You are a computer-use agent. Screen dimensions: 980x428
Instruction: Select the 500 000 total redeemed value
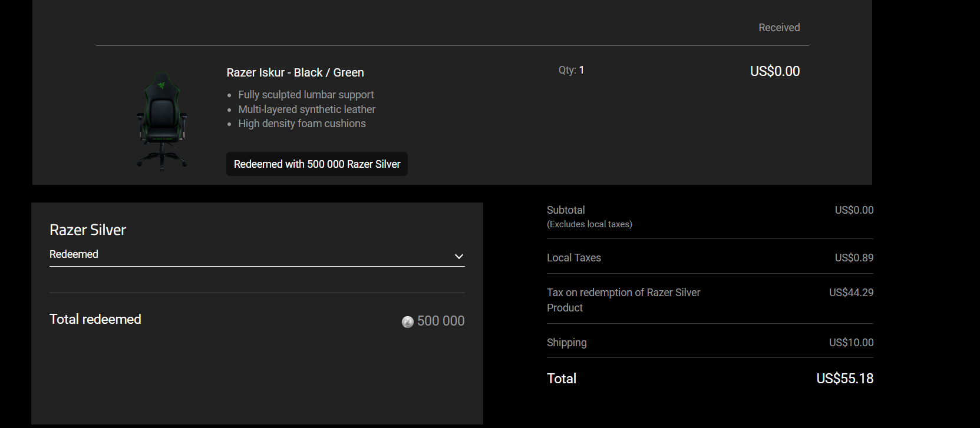click(441, 321)
